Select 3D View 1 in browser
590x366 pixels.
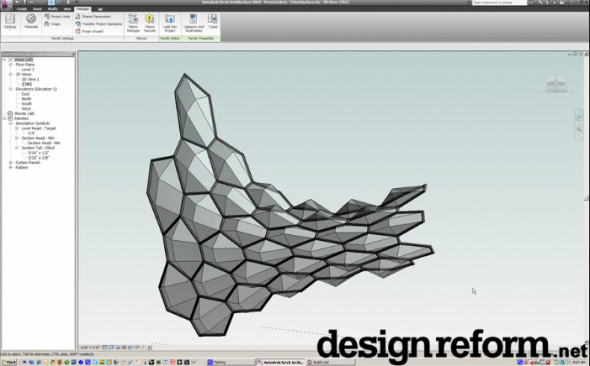pyautogui.click(x=30, y=79)
